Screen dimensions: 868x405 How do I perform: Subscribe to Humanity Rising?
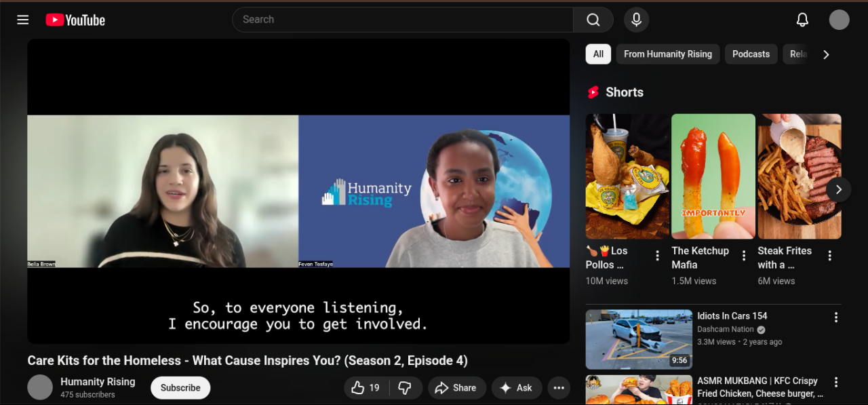(180, 388)
